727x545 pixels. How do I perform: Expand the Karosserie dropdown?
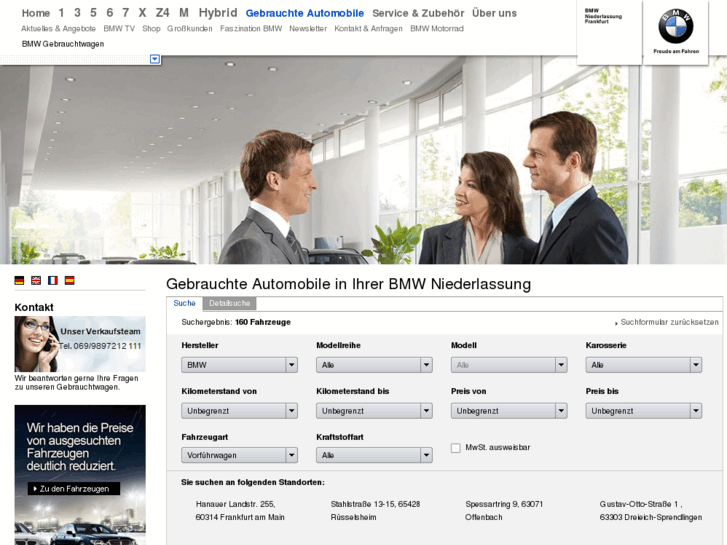pos(644,365)
